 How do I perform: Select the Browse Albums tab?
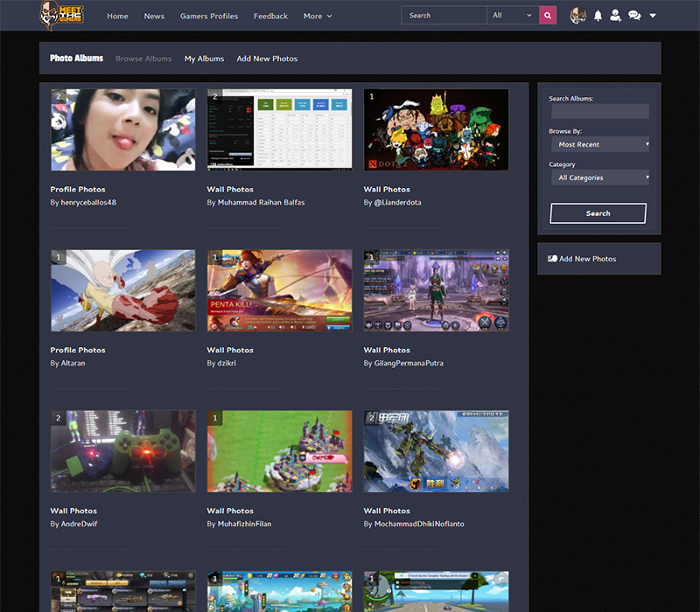coord(143,59)
